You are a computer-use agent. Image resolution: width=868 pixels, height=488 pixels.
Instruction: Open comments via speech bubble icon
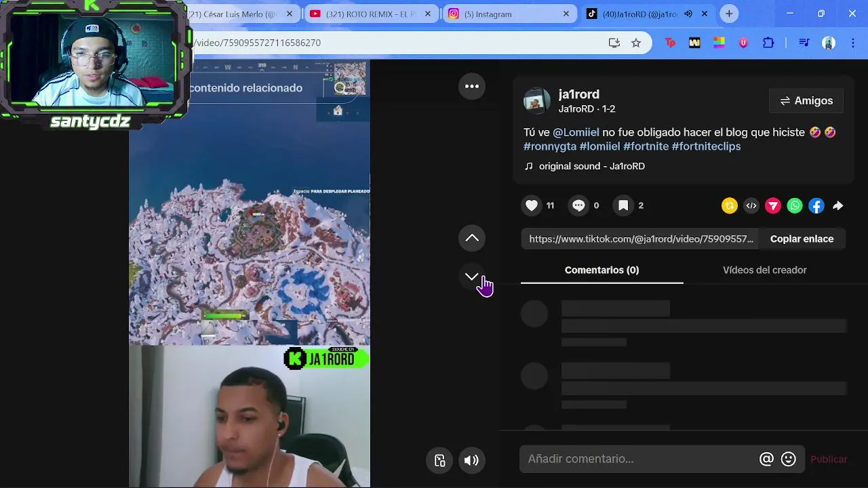(x=578, y=205)
